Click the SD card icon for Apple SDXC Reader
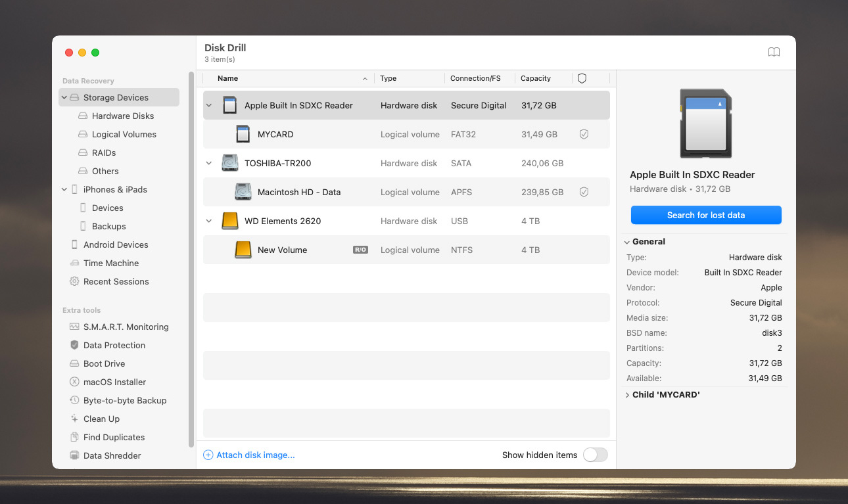 tap(229, 105)
